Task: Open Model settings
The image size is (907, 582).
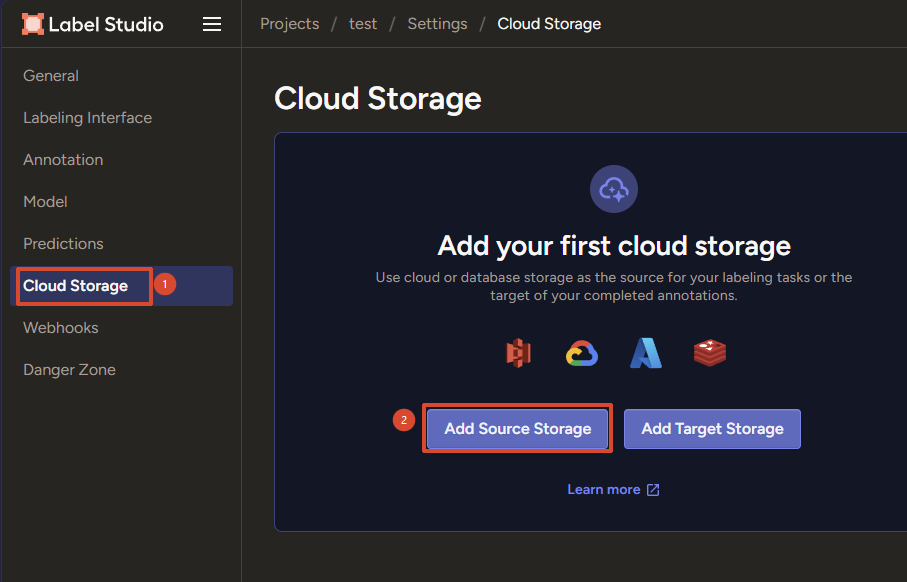Action: pos(45,202)
